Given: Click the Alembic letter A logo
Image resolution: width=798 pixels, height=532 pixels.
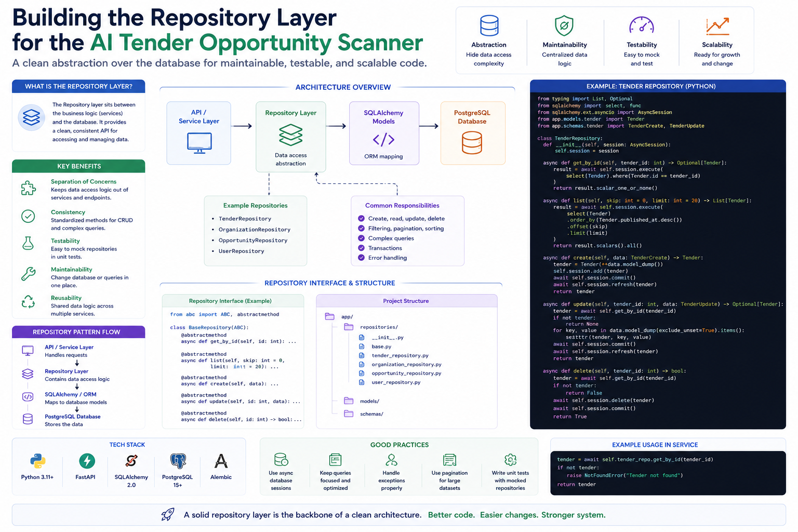Looking at the screenshot, I should tap(221, 461).
